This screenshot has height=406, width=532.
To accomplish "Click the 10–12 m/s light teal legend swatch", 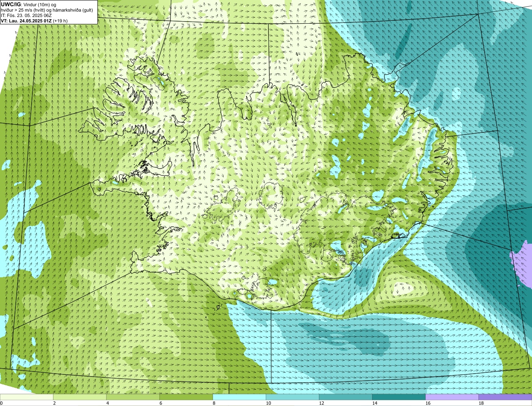I will [x=293, y=397].
